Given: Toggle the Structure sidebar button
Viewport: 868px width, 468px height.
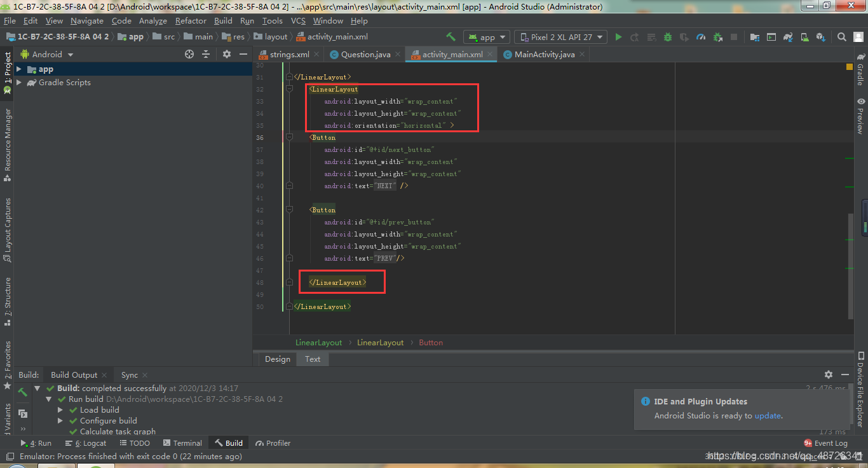Looking at the screenshot, I should coord(7,301).
